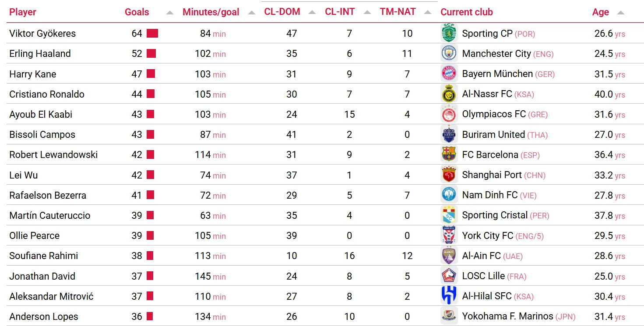Click the Olympiacos FC club logo
Image resolution: width=644 pixels, height=326 pixels.
(449, 114)
